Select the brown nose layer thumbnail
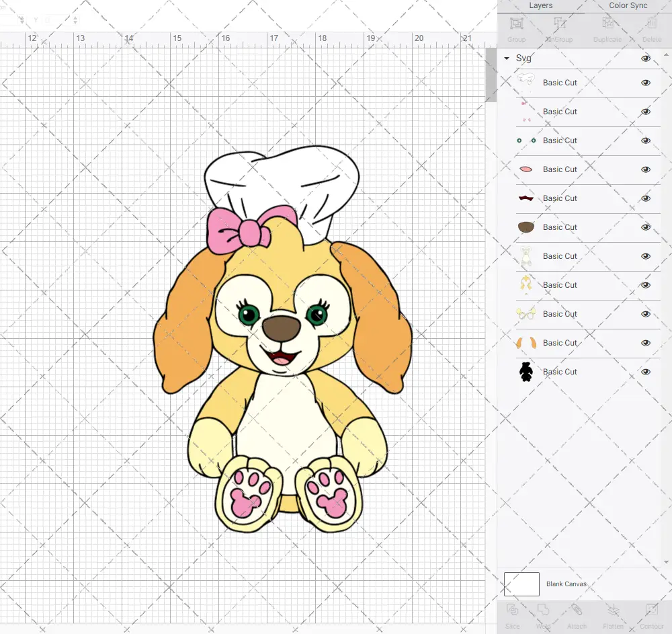672x634 pixels. coord(526,227)
